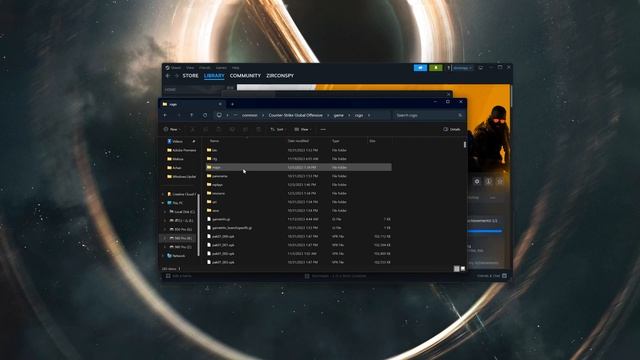Open a new Explorer tab with plus

[x=232, y=104]
